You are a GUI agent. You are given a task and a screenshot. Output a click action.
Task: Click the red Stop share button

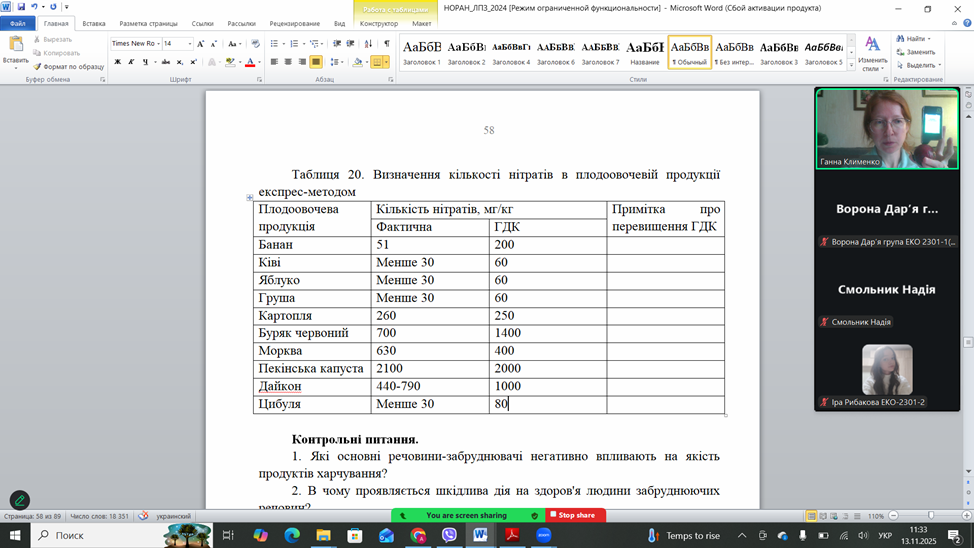(572, 516)
